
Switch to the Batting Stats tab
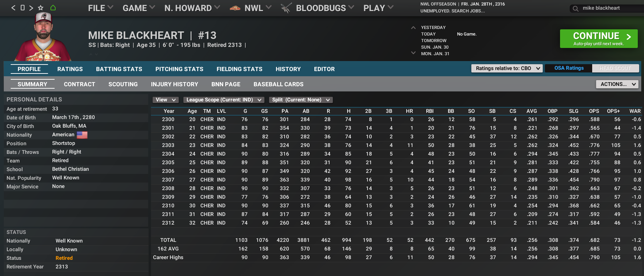[x=119, y=69]
